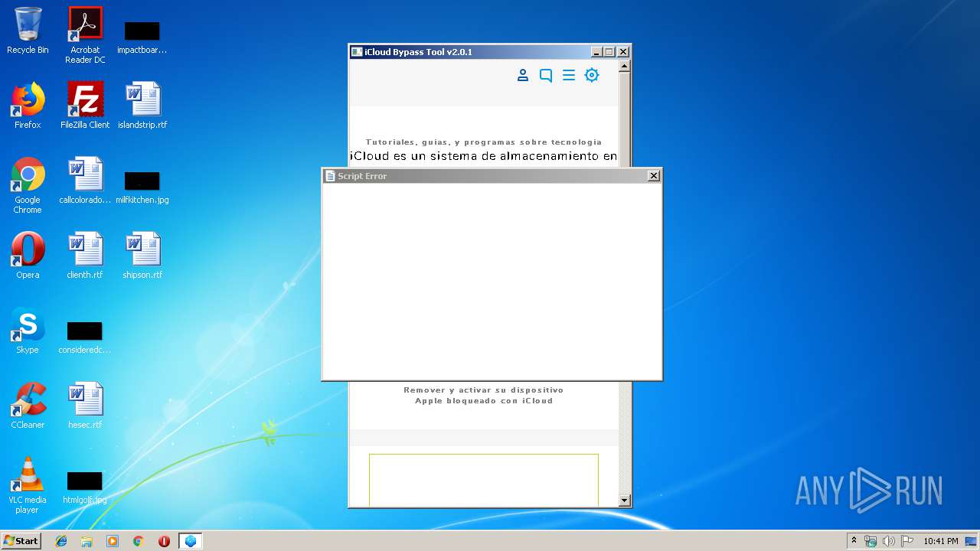Launch Opera from the taskbar
Viewport: 980px width, 551px height.
pos(164,541)
